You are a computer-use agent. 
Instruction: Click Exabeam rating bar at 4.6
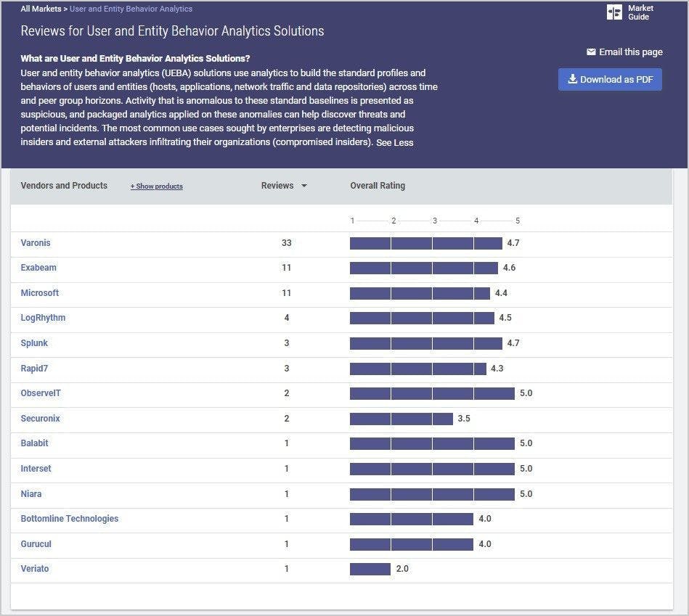(x=424, y=268)
